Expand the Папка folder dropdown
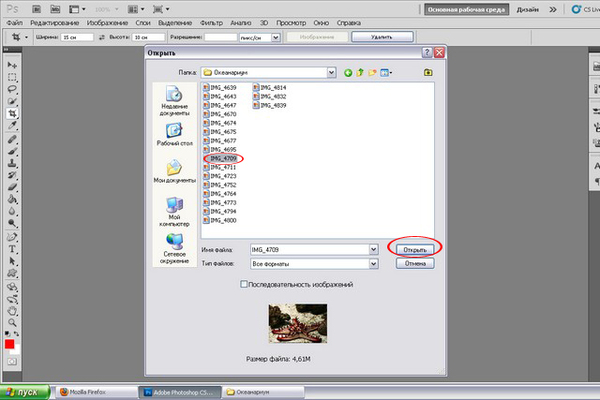The width and height of the screenshot is (600, 400). coord(329,73)
